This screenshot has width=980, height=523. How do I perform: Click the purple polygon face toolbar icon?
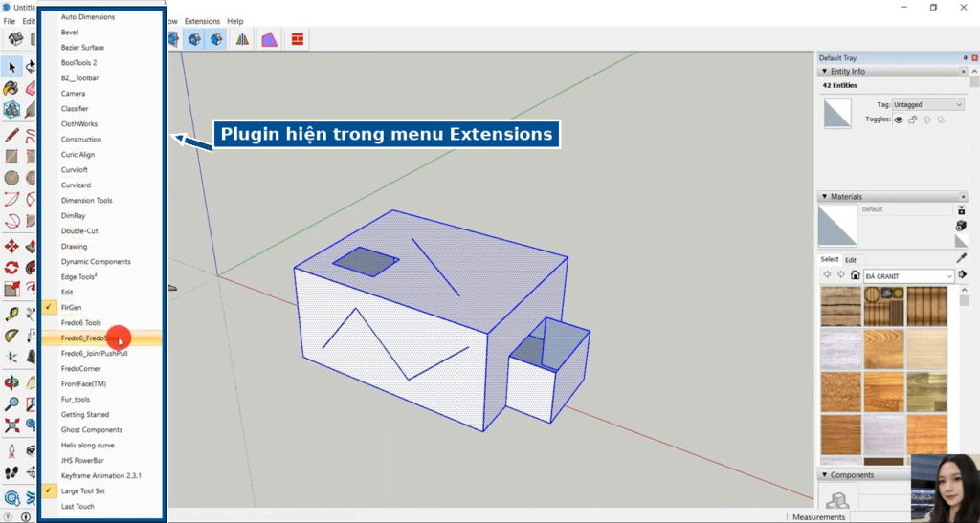[x=269, y=39]
